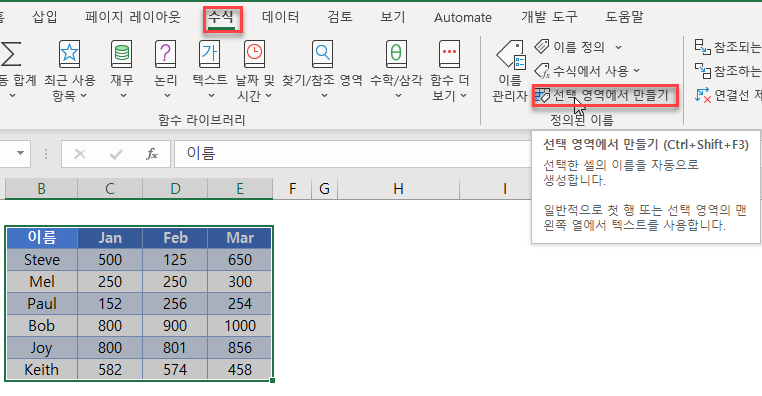The width and height of the screenshot is (762, 396).
Task: Click Remove Arrows (연결선 제거) icon
Action: (x=703, y=95)
